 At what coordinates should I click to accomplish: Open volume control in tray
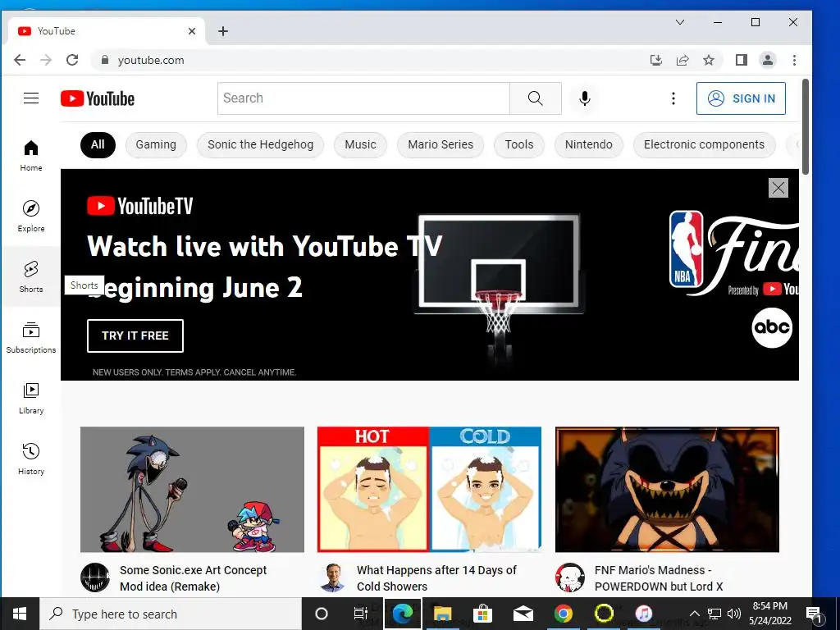734,614
